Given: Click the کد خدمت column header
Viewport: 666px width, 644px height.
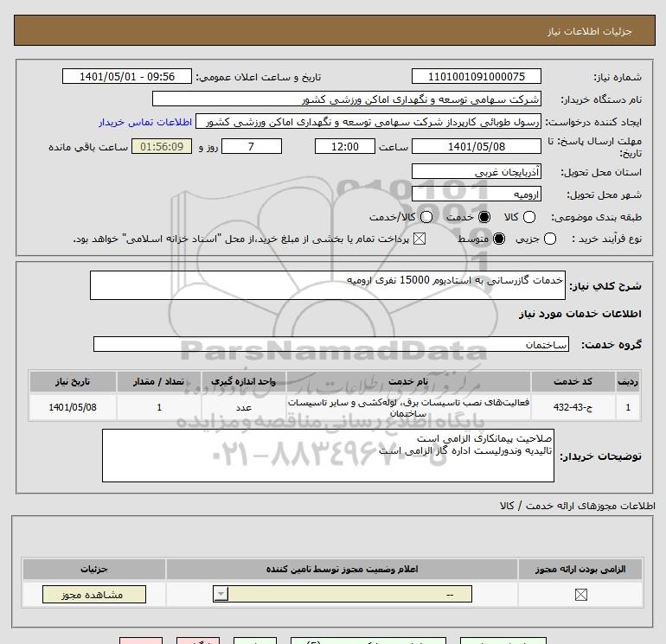Looking at the screenshot, I should (573, 381).
